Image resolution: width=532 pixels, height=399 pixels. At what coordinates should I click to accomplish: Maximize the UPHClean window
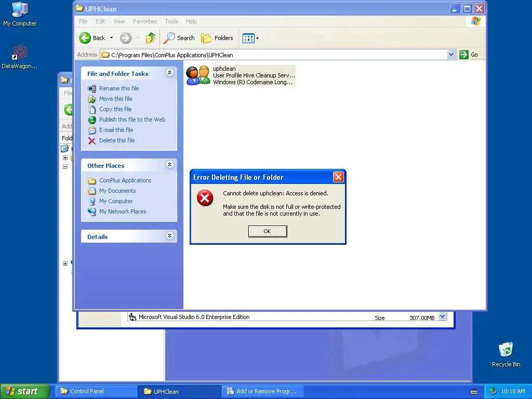click(467, 8)
